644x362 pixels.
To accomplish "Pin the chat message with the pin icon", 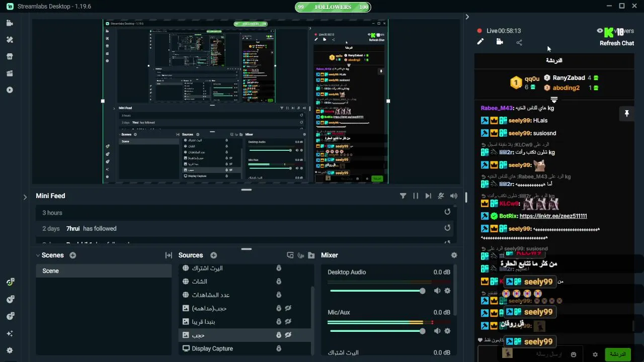I will [x=627, y=114].
